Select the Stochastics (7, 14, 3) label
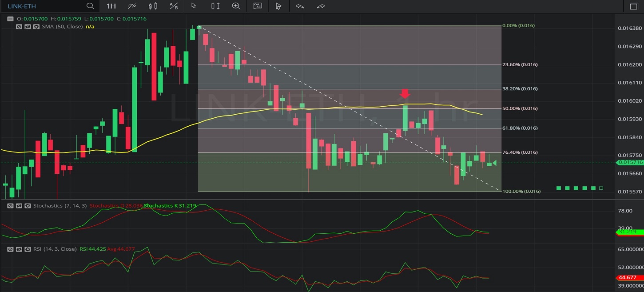Viewport: 644px width, 292px height. [x=60, y=206]
